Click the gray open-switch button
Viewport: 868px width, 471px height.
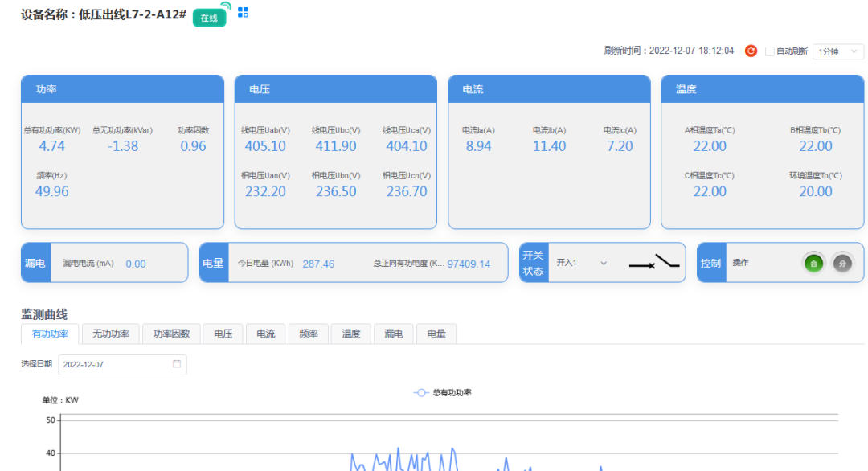click(x=842, y=264)
